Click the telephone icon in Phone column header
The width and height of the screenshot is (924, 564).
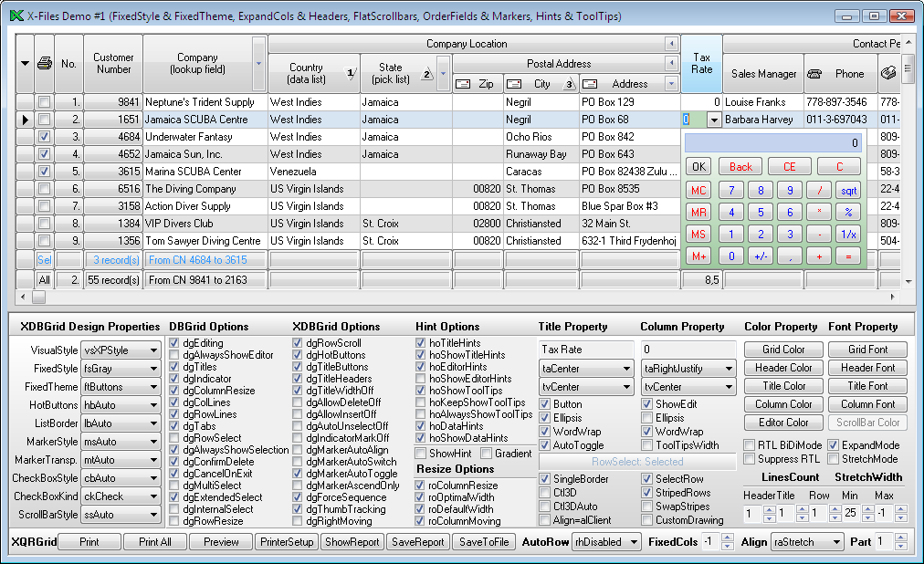pyautogui.click(x=815, y=74)
